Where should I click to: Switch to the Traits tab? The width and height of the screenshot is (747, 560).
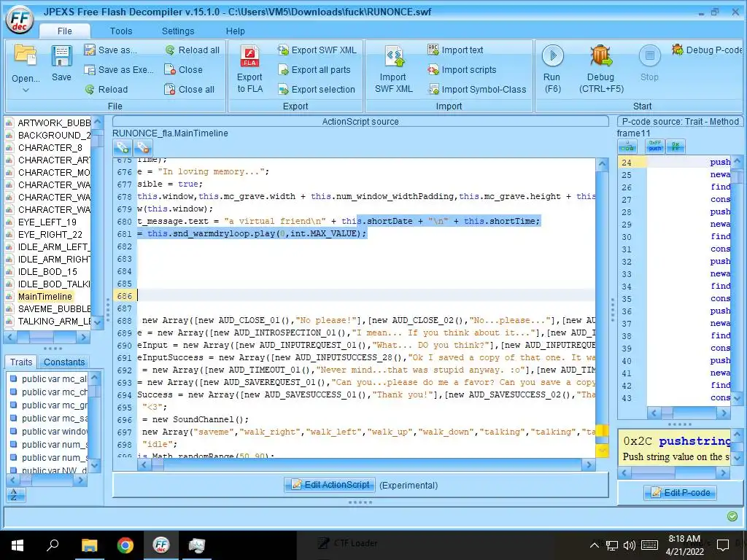click(21, 362)
